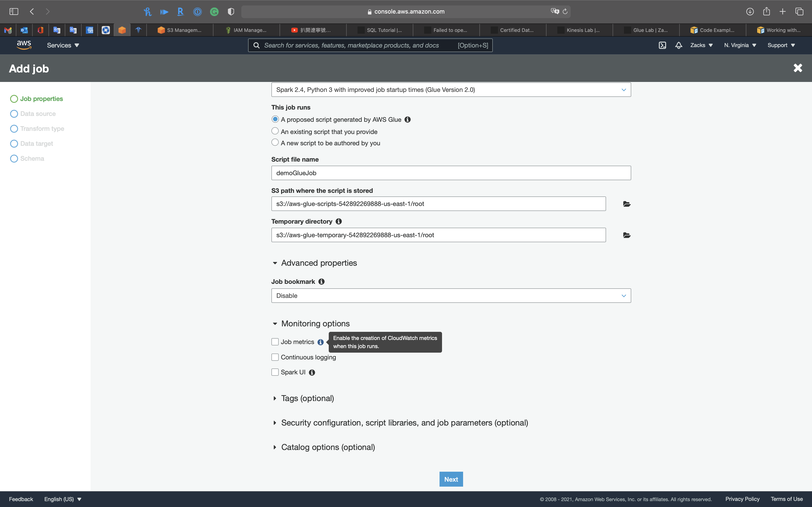Select 'An existing script that you provide'

point(275,131)
